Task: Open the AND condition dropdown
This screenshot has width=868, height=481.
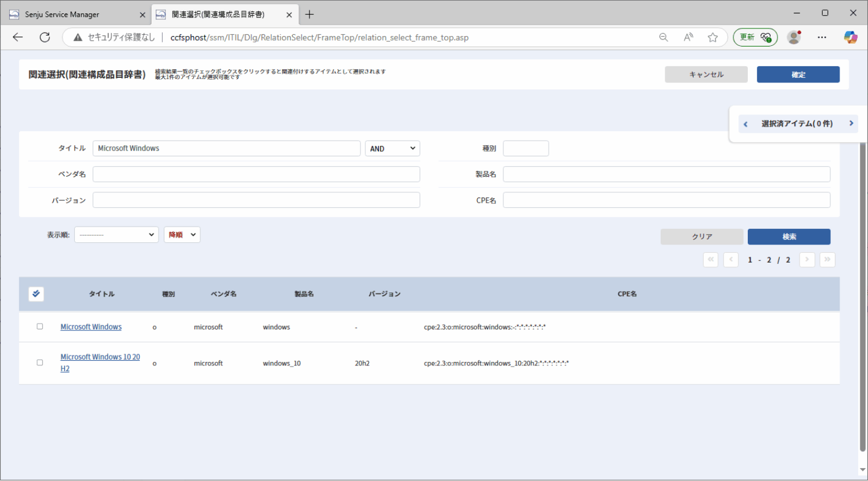Action: [x=392, y=149]
